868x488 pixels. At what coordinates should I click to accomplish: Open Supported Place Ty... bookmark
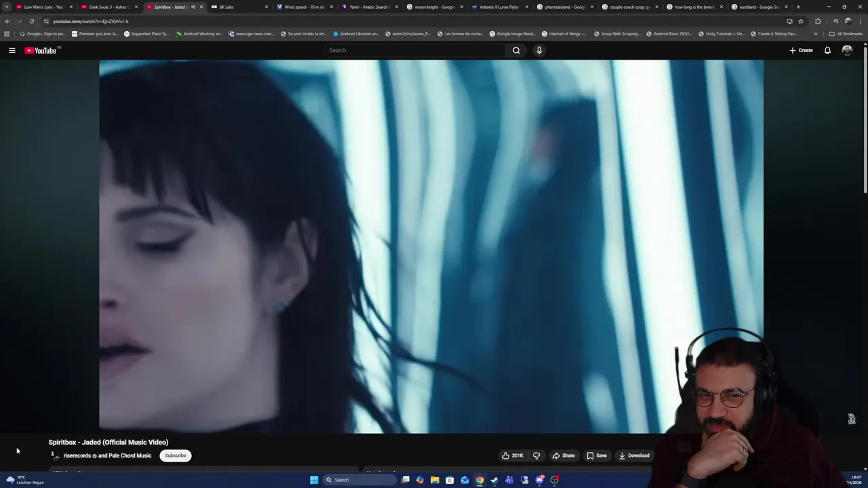point(146,34)
